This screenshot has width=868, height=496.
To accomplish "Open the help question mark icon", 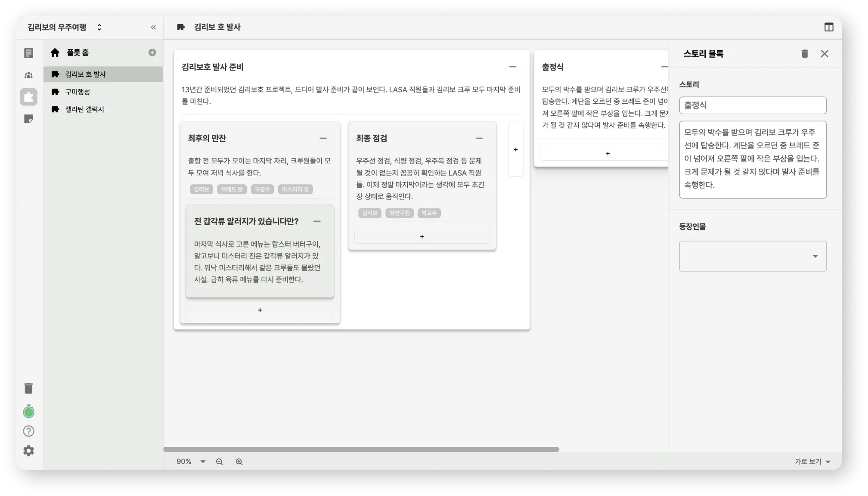I will 28,431.
